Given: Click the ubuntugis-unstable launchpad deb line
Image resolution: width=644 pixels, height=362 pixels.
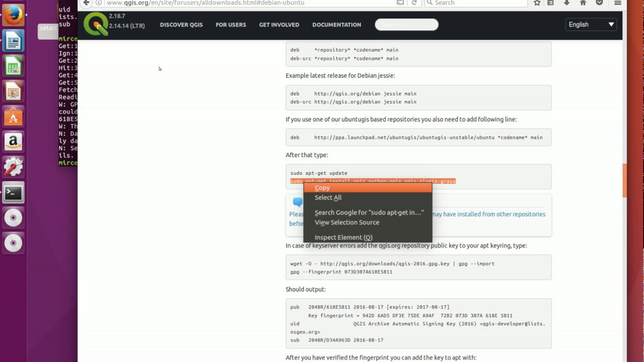Looking at the screenshot, I should coord(416,137).
